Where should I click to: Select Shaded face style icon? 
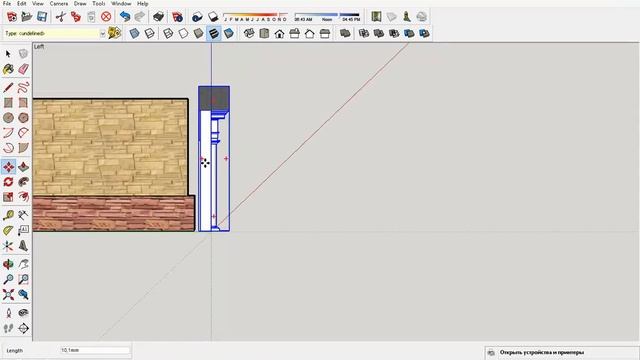tap(198, 33)
